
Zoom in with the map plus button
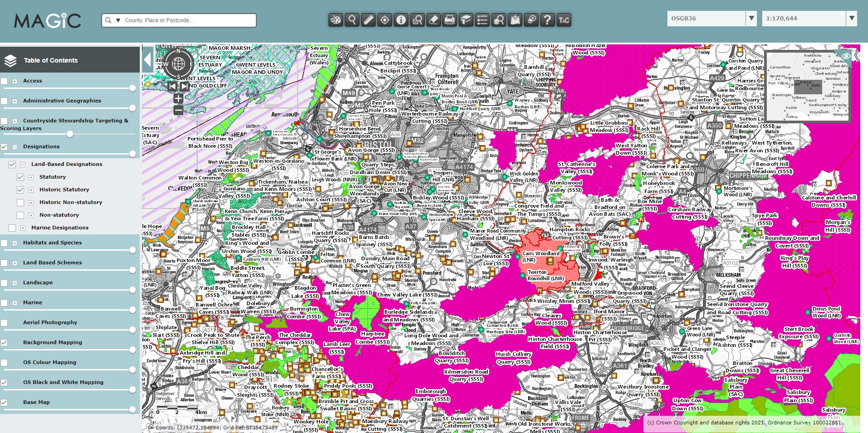178,98
